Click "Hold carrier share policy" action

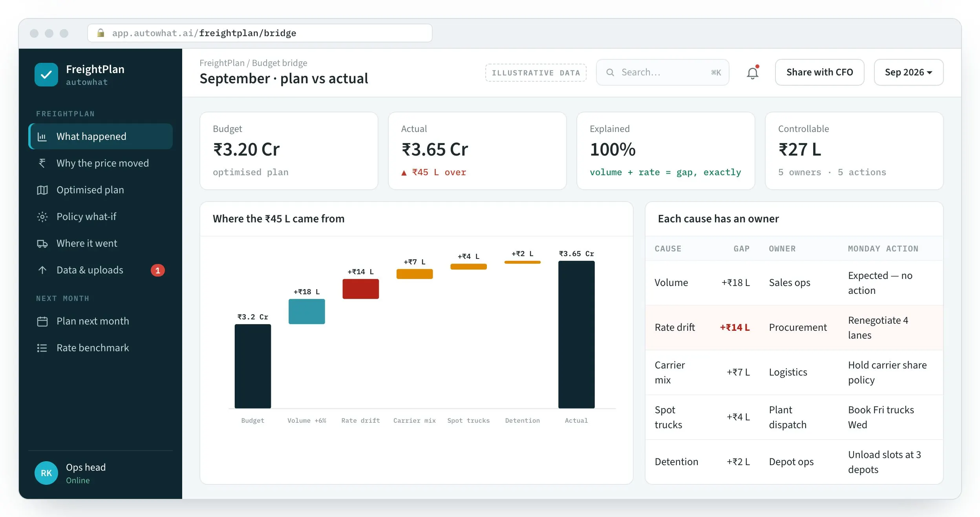(887, 372)
